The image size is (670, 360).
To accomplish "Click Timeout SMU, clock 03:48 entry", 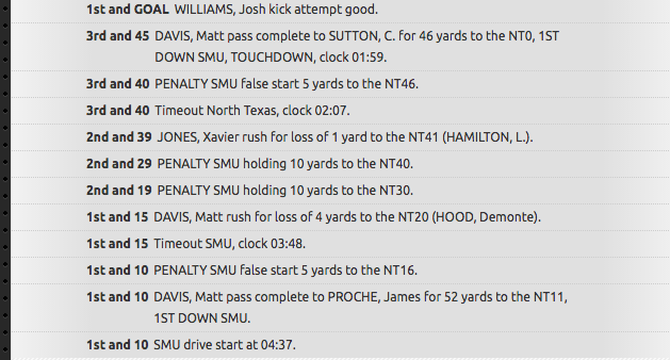I will click(x=229, y=243).
